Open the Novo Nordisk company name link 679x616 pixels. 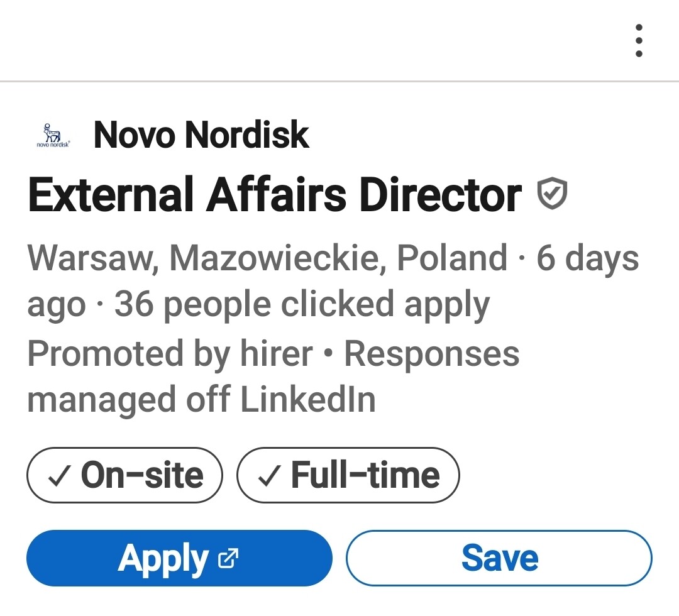coord(201,135)
